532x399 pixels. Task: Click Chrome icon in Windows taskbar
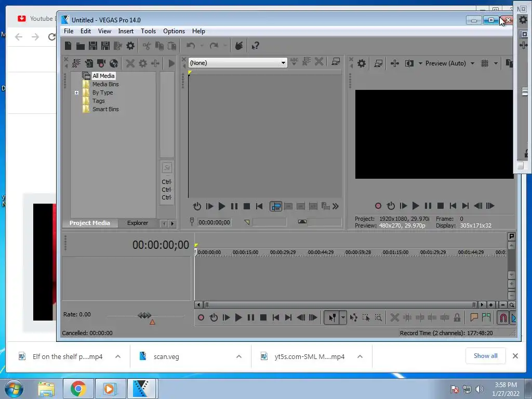tap(78, 389)
